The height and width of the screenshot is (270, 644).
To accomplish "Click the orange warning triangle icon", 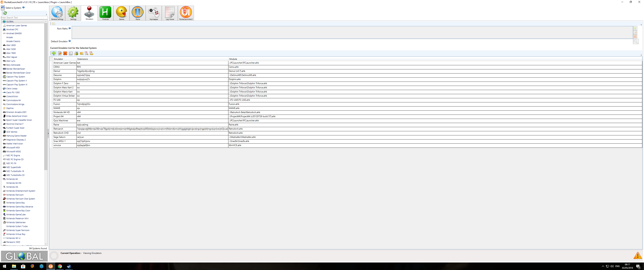I will pos(637,255).
